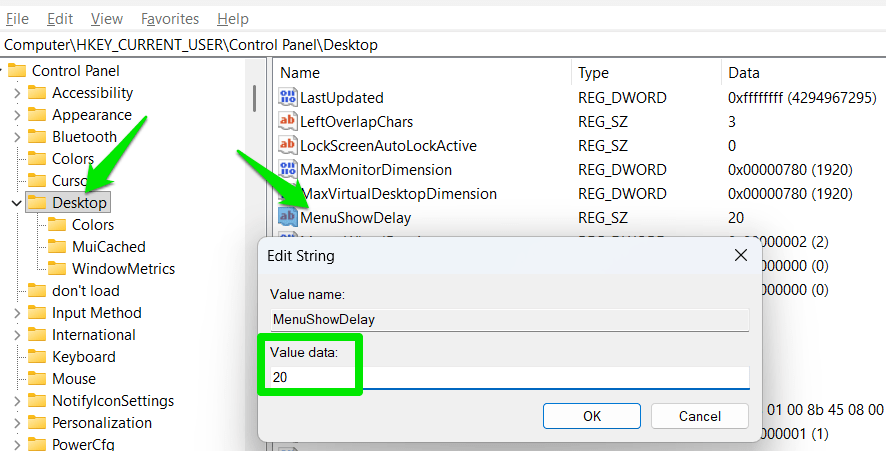Screen dimensions: 886x451
Task: Click the LockScreenAutoLockActive string icon
Action: [x=288, y=146]
